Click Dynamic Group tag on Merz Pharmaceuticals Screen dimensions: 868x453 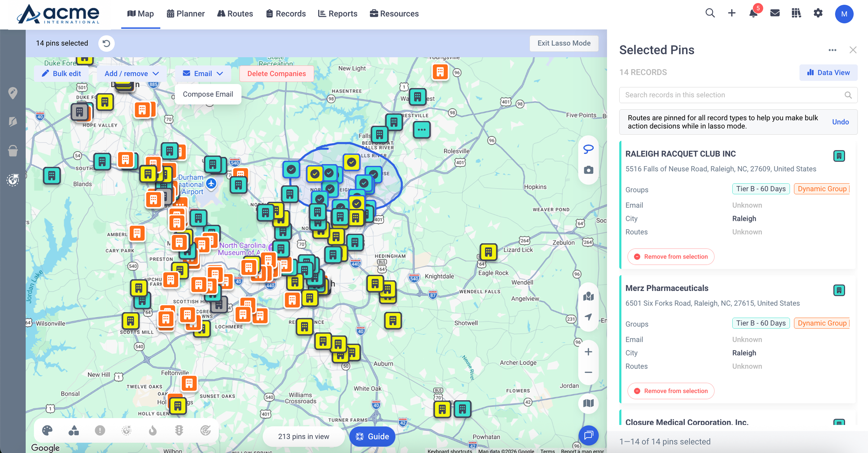pyautogui.click(x=822, y=323)
